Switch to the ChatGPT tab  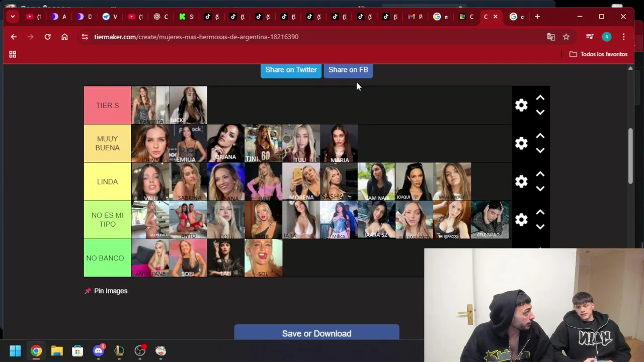click(161, 17)
